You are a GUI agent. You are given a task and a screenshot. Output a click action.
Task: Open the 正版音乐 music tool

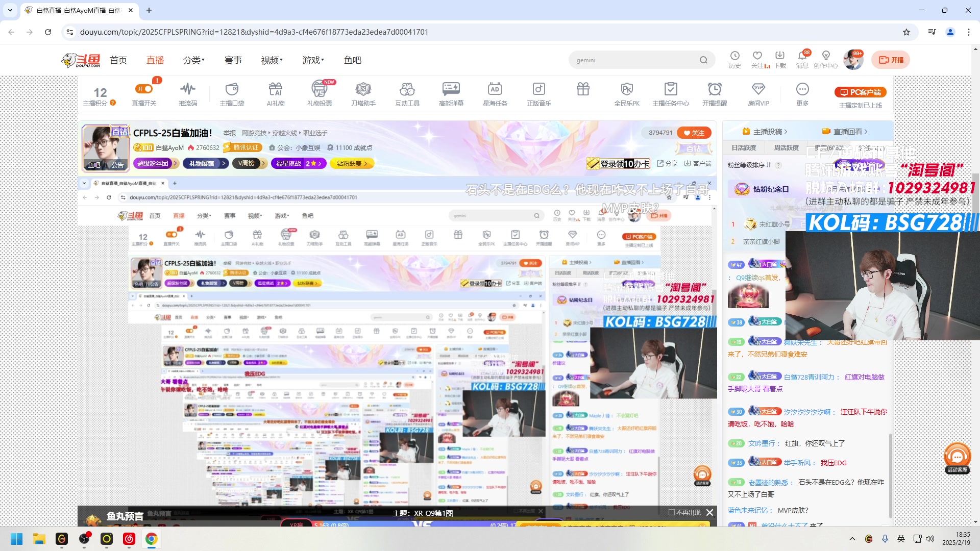click(539, 94)
